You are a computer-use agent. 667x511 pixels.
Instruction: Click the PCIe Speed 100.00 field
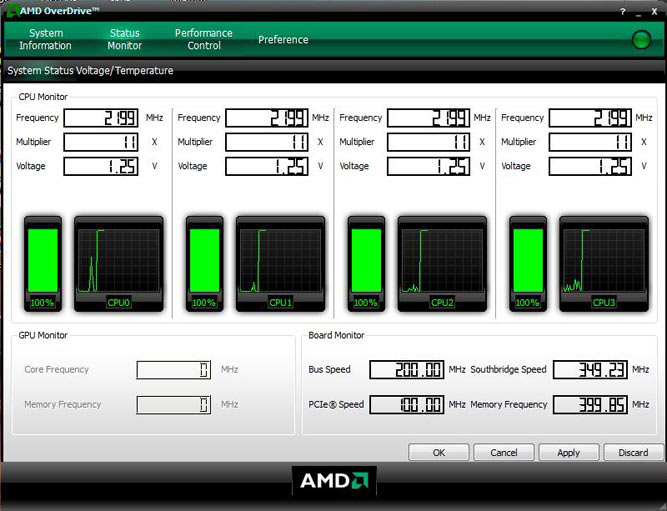[407, 405]
